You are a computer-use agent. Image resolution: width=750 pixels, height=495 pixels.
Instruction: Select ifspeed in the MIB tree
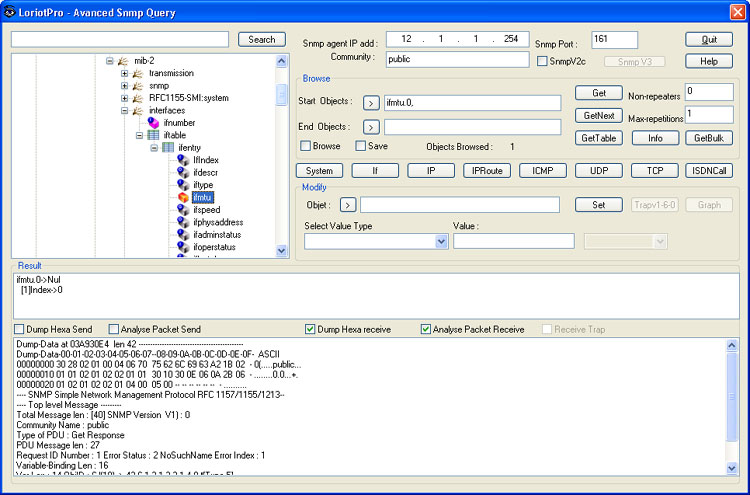pyautogui.click(x=207, y=210)
